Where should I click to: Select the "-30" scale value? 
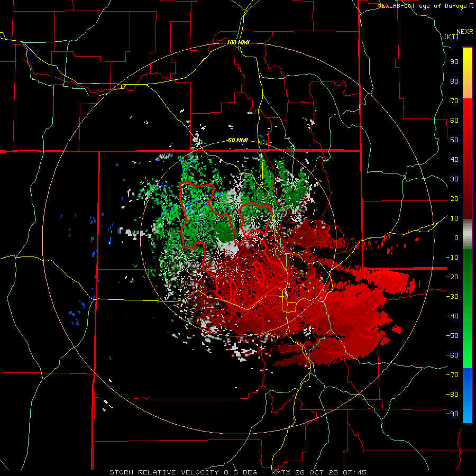pos(452,297)
